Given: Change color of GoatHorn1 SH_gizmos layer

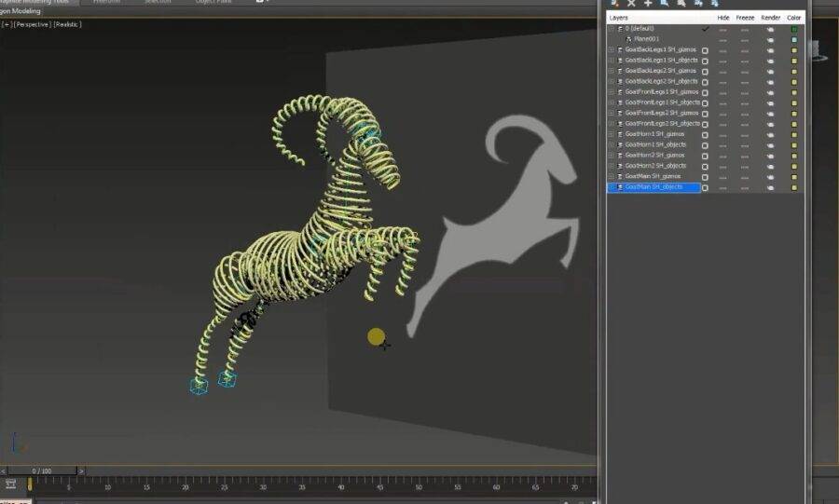Looking at the screenshot, I should coord(794,135).
